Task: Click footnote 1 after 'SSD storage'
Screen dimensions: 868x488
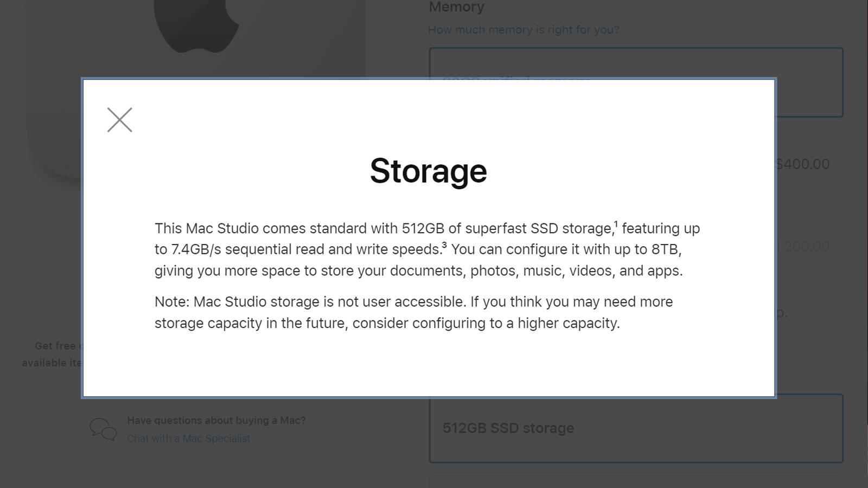Action: tap(616, 223)
